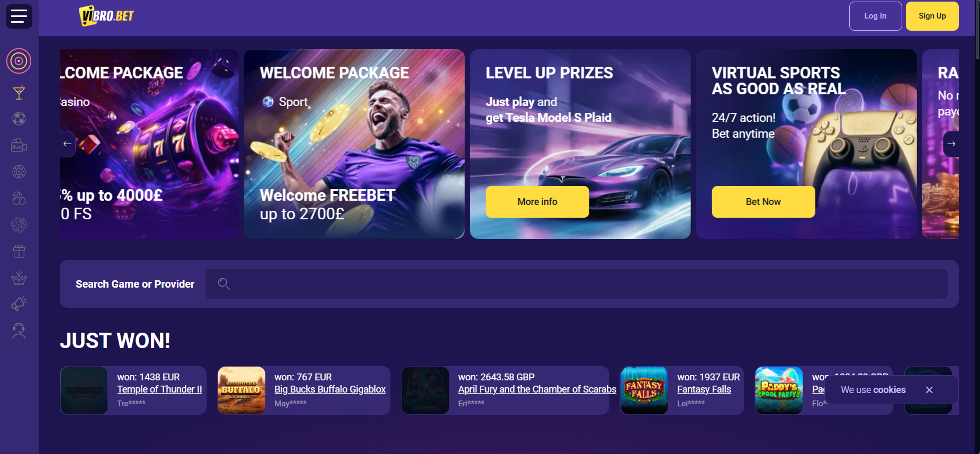This screenshot has width=980, height=454.
Task: Click the crown VIP icon in sidebar
Action: [x=19, y=278]
